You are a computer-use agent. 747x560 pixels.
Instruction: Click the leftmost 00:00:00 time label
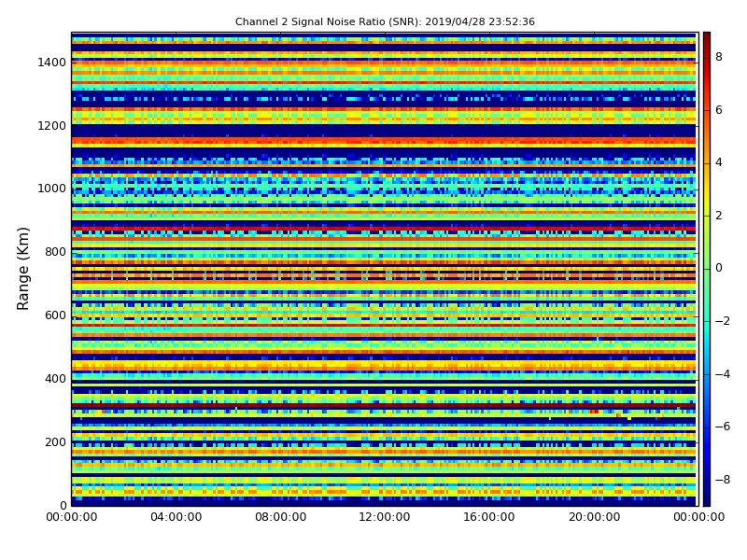pos(72,517)
